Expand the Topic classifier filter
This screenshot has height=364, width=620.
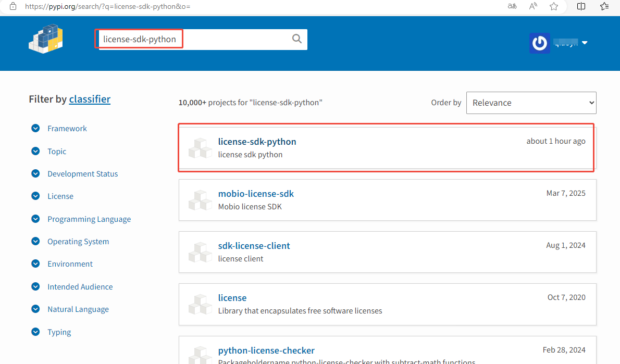35,152
